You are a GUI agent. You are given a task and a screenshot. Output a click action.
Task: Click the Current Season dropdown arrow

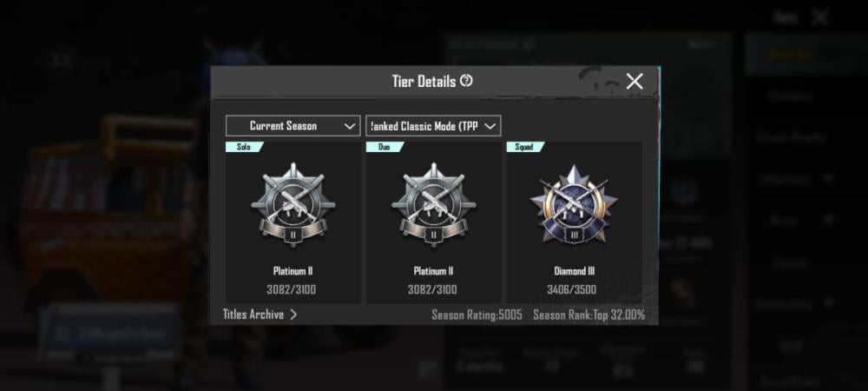(349, 126)
